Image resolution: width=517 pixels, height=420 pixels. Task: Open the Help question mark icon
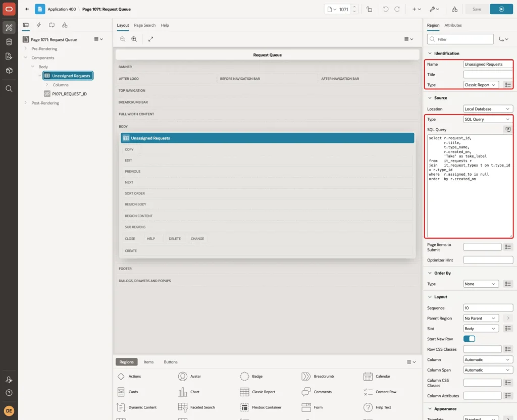[x=9, y=393]
